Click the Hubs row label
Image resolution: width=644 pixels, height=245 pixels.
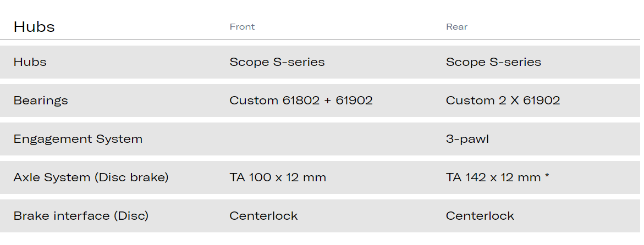click(30, 62)
